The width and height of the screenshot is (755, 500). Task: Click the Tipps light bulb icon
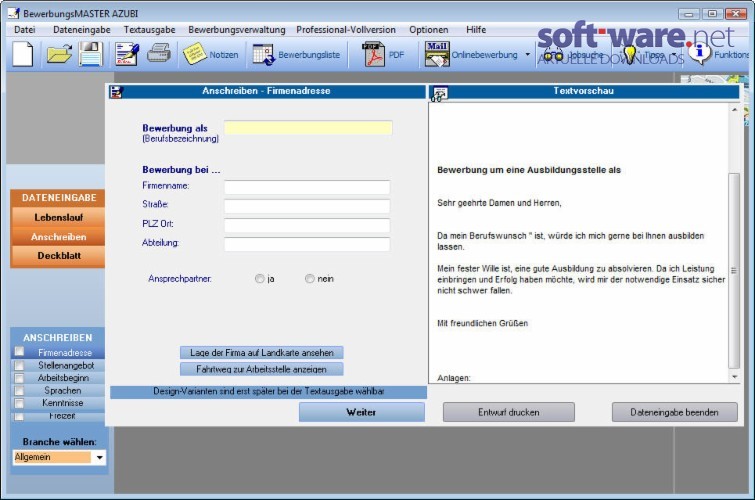(629, 54)
